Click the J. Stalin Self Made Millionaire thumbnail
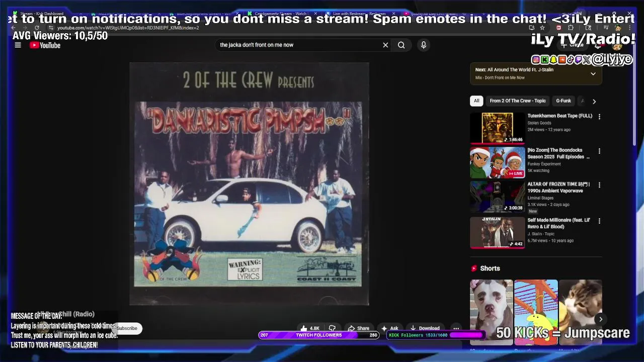Viewport: 644px width, 362px height. (x=497, y=232)
